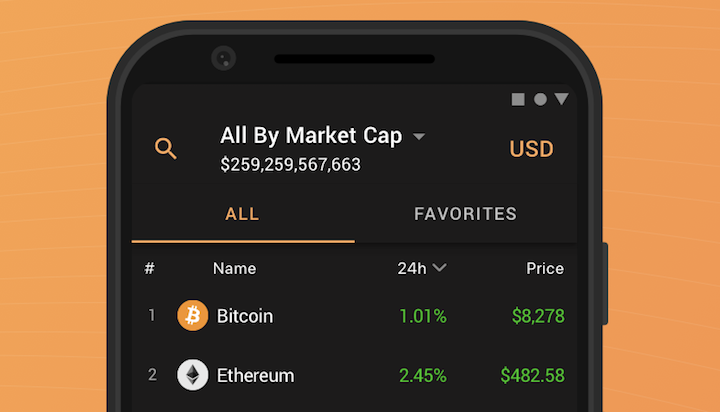Tap the square status bar icon
This screenshot has height=412, width=720.
coord(518,99)
